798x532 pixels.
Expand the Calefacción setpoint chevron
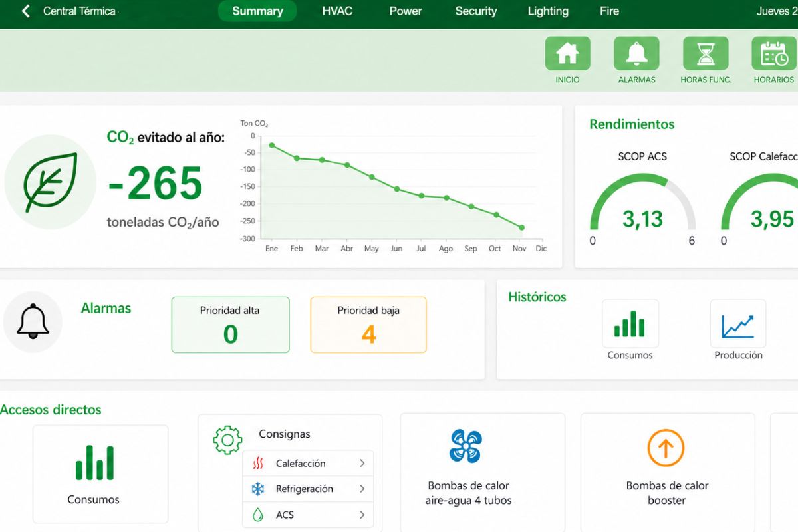pyautogui.click(x=362, y=464)
